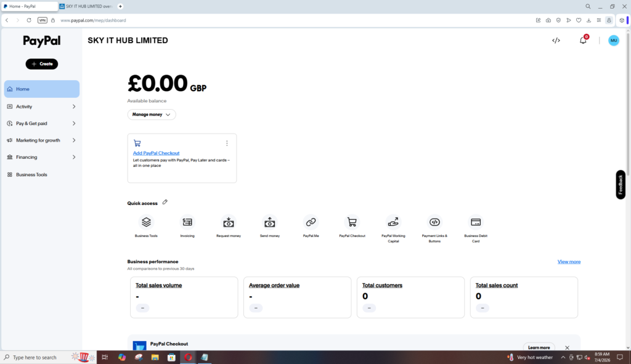Open the developer code icon in header

(x=556, y=40)
